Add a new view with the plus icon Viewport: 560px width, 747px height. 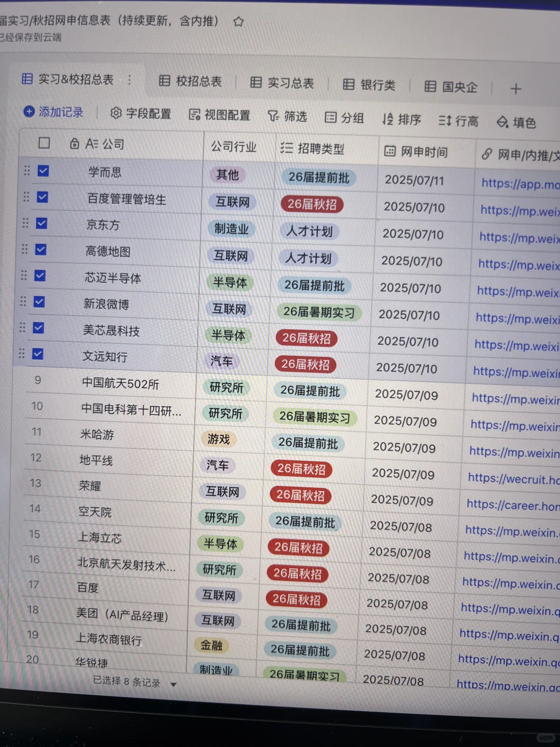click(515, 89)
